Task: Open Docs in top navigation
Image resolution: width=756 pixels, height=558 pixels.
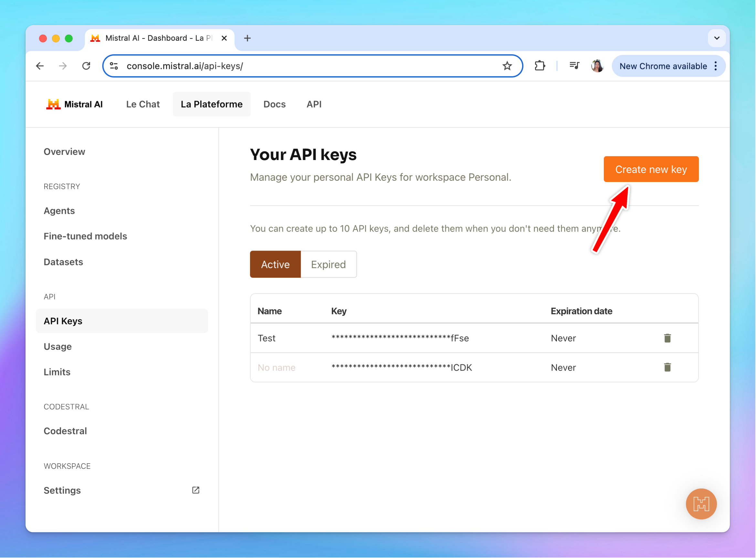Action: coord(274,104)
